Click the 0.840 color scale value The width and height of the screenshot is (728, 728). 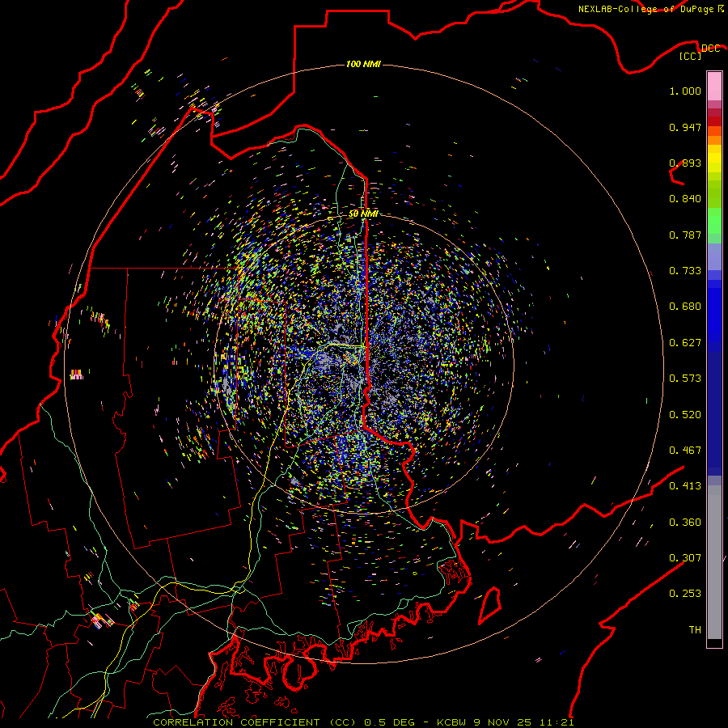pyautogui.click(x=685, y=199)
